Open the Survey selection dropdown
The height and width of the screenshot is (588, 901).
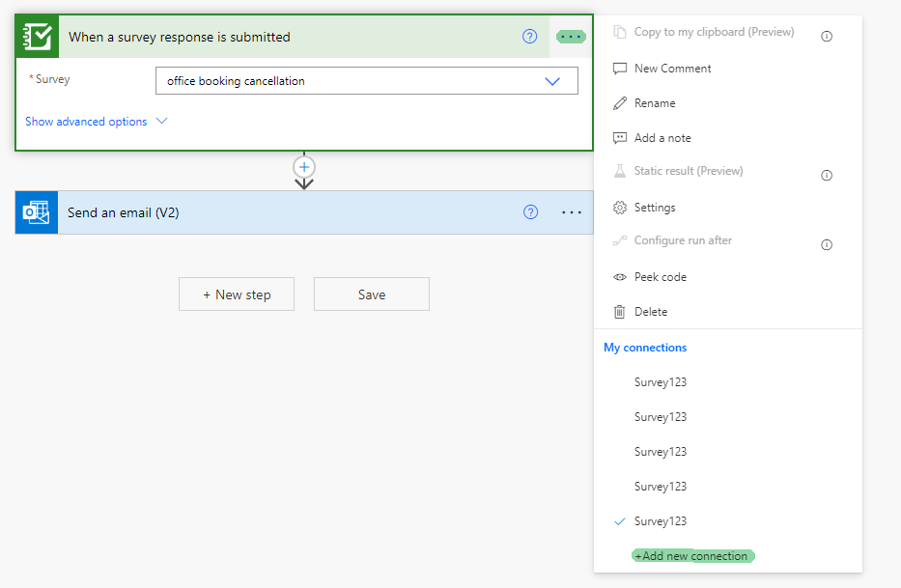pos(552,82)
